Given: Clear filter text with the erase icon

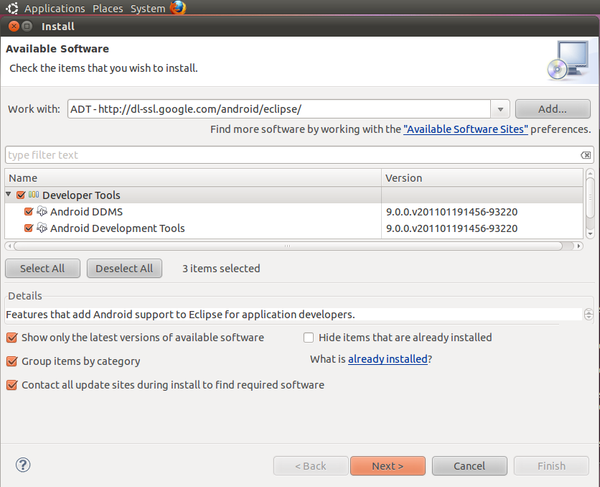Looking at the screenshot, I should (x=585, y=155).
